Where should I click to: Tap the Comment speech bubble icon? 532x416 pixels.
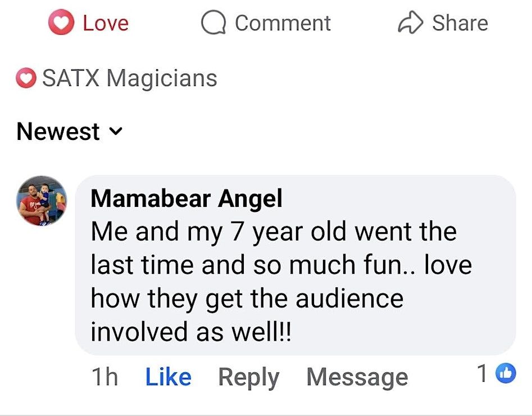(213, 23)
